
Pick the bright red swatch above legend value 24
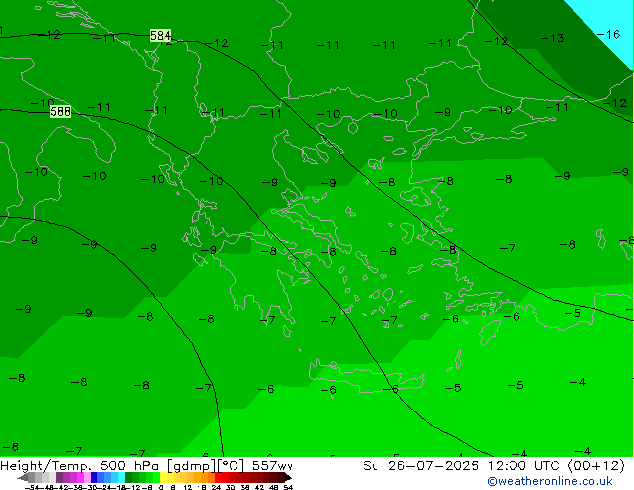click(219, 477)
